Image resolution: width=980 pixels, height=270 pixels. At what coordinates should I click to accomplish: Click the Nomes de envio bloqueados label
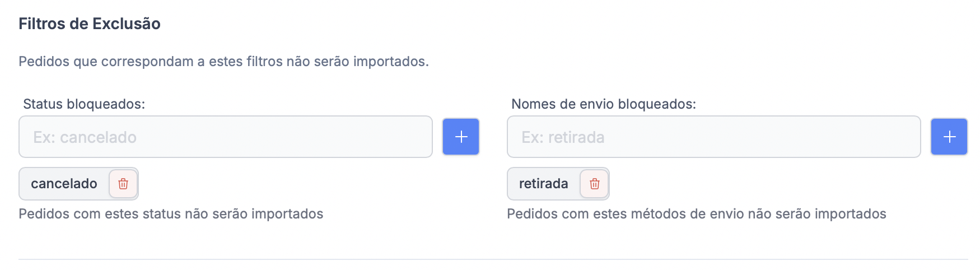point(604,104)
